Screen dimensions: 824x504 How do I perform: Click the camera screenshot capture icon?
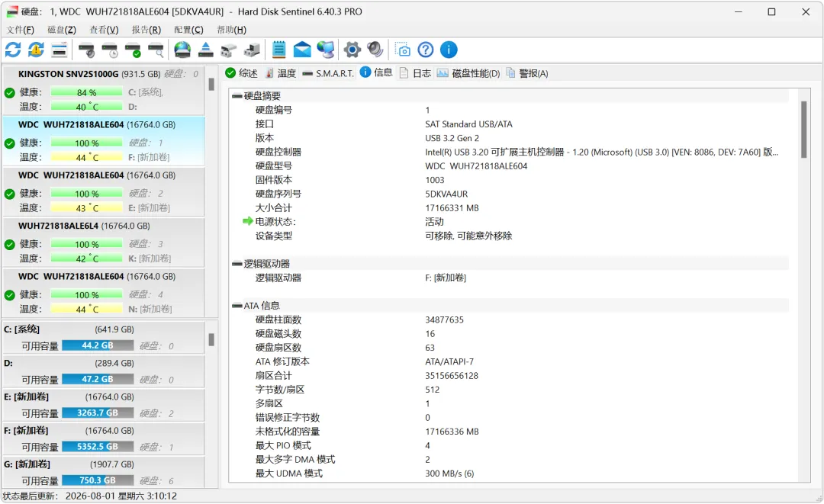pos(403,50)
